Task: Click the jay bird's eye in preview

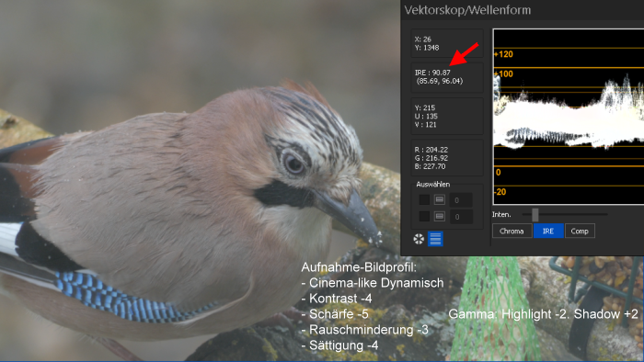Action: click(293, 164)
